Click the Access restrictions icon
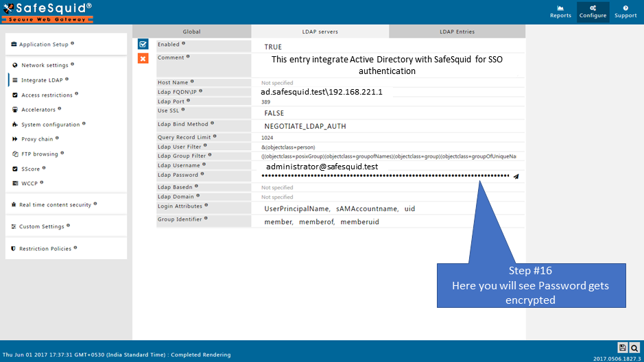644x362 pixels. click(x=15, y=95)
